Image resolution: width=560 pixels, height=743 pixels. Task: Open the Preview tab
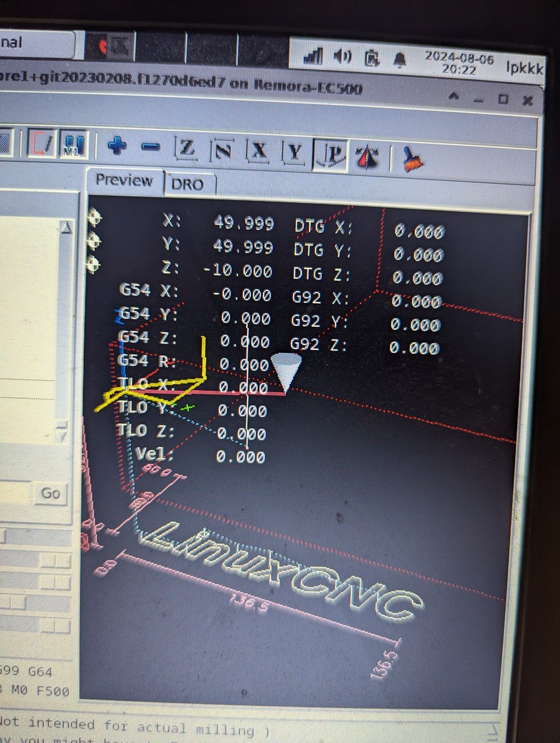[125, 180]
